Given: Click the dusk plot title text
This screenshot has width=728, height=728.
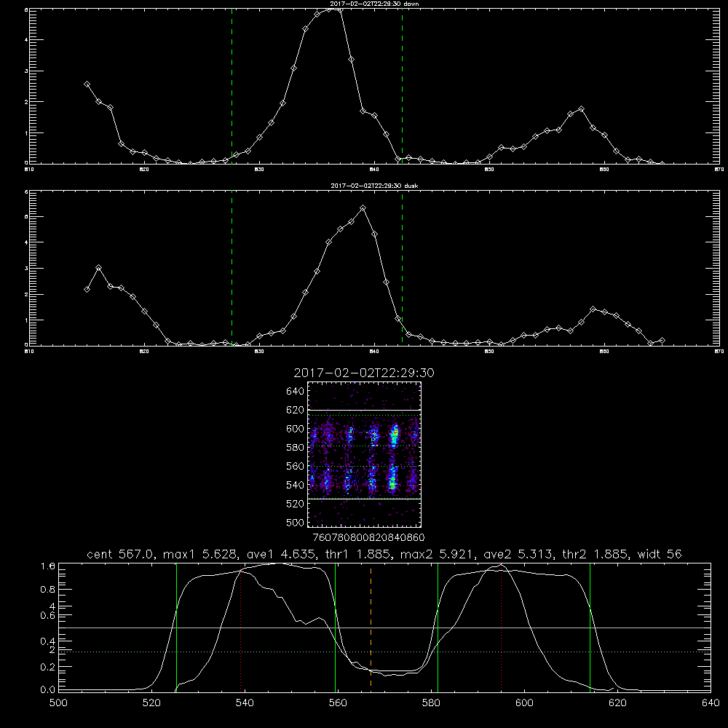Looking at the screenshot, I should [374, 186].
